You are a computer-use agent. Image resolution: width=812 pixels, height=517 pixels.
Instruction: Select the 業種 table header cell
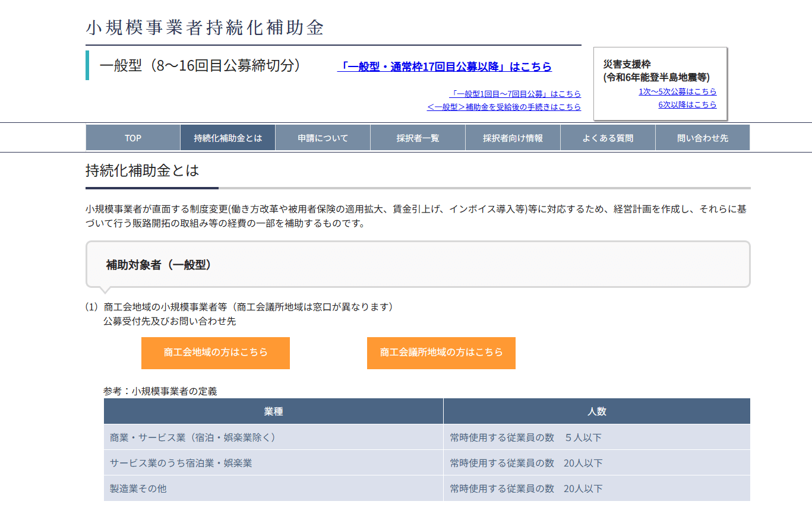tap(273, 411)
